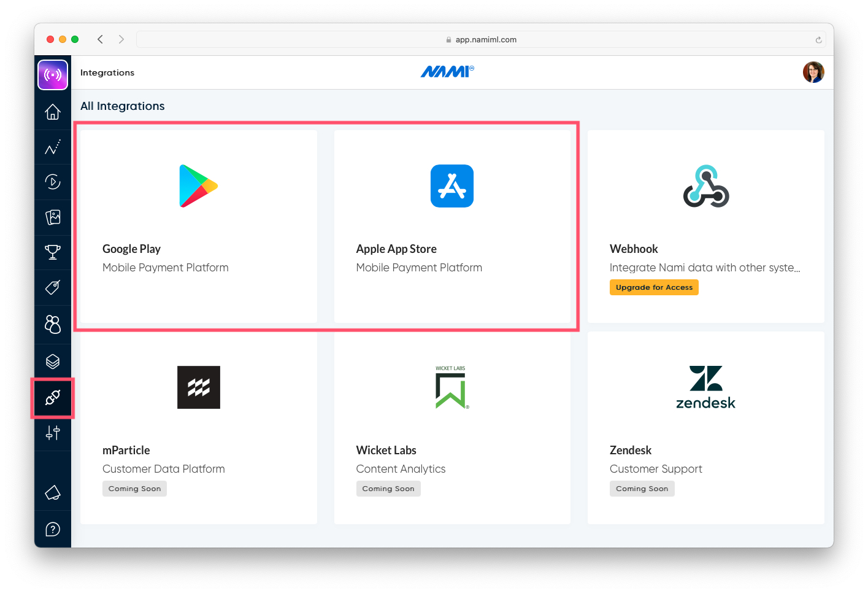
Task: Click the Zendesk logo
Action: pyautogui.click(x=705, y=387)
